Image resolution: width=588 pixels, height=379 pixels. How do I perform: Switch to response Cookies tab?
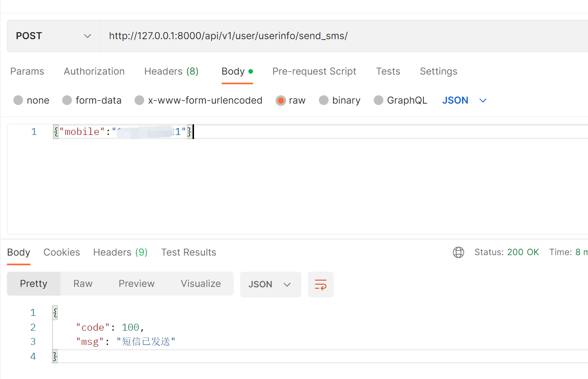point(62,252)
